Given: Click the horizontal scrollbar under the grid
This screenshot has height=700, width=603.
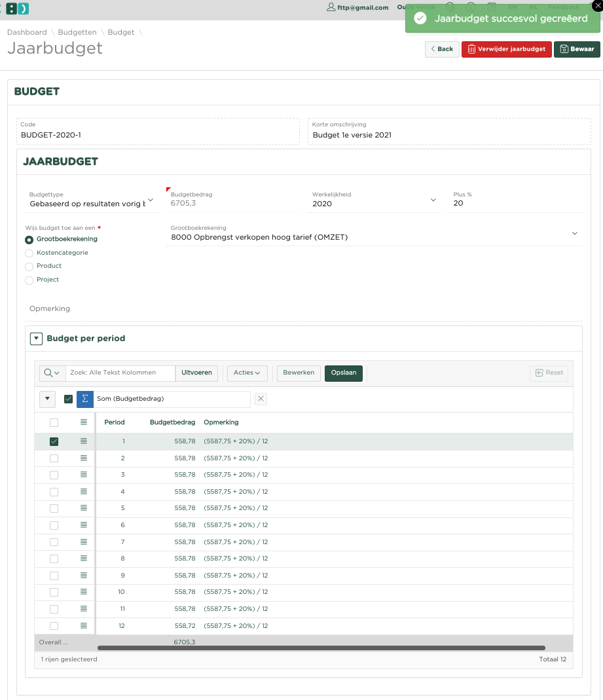Looking at the screenshot, I should (x=321, y=648).
